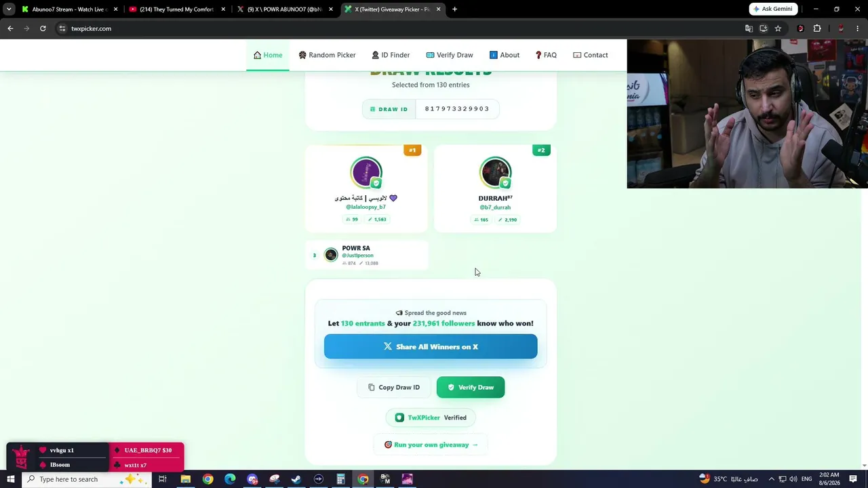Click the Google Translate icon in the address bar
Image resolution: width=868 pixels, height=488 pixels.
[749, 28]
